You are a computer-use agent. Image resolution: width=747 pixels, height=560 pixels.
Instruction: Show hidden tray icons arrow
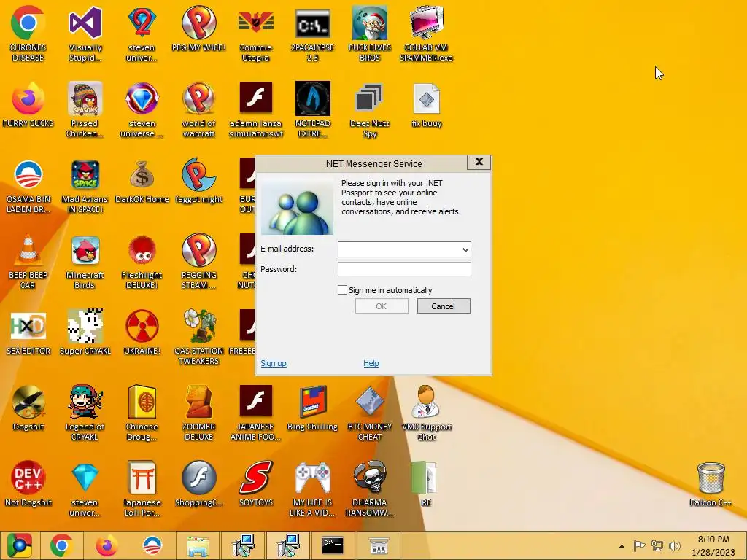pos(622,545)
